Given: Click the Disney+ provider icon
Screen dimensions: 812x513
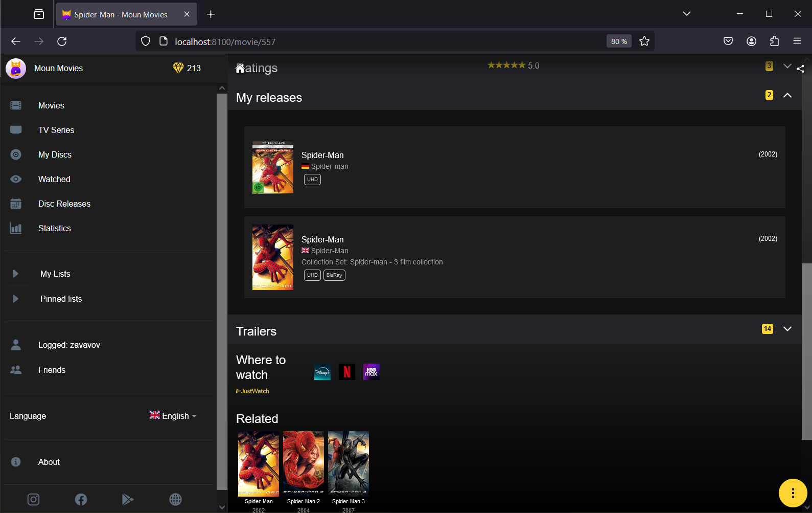Looking at the screenshot, I should (x=322, y=372).
